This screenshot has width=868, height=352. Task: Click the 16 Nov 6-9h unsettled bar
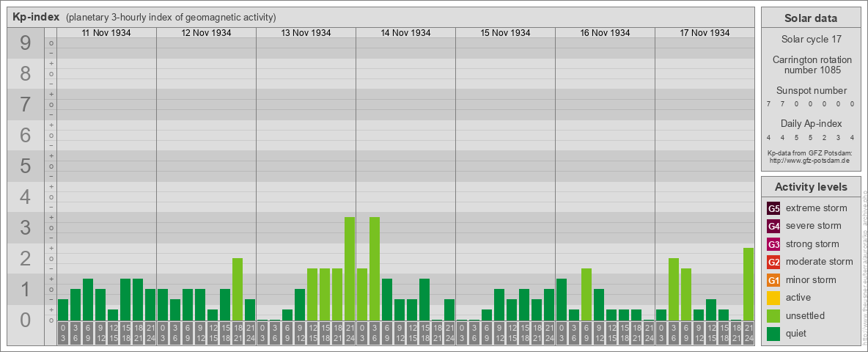(586, 295)
